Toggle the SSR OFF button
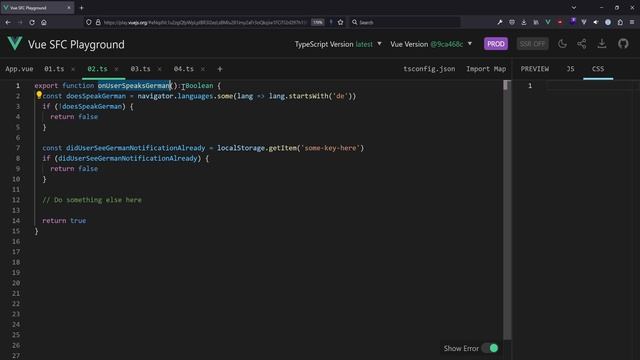Image resolution: width=640 pixels, height=360 pixels. pos(532,44)
